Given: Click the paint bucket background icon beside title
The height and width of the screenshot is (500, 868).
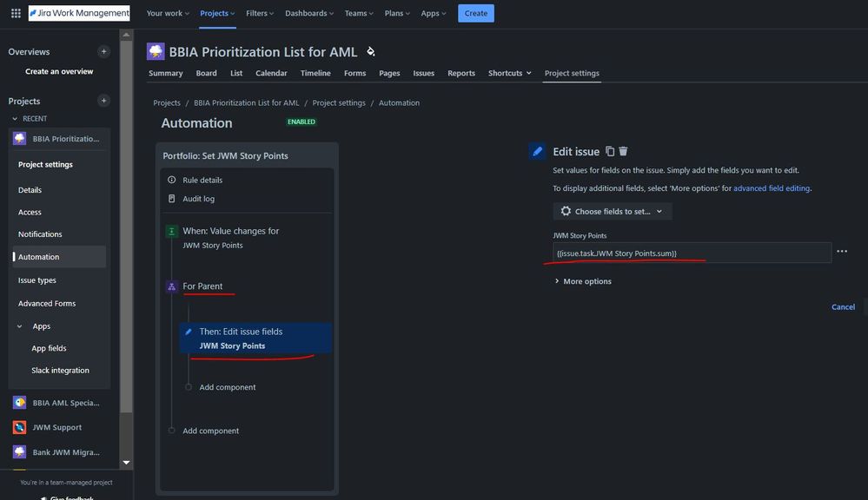Looking at the screenshot, I should [x=371, y=51].
